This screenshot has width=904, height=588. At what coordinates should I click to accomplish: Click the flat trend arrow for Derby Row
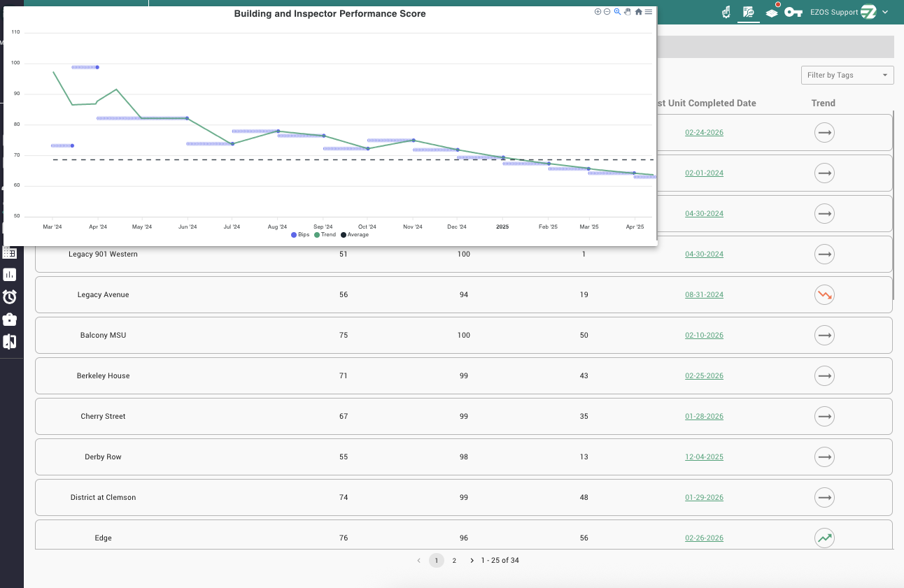click(x=825, y=457)
